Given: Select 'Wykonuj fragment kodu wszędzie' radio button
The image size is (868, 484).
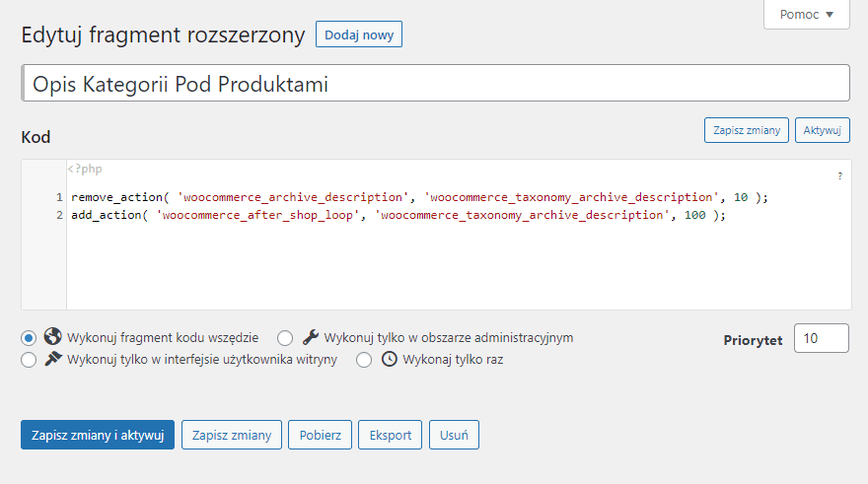Looking at the screenshot, I should click(29, 338).
